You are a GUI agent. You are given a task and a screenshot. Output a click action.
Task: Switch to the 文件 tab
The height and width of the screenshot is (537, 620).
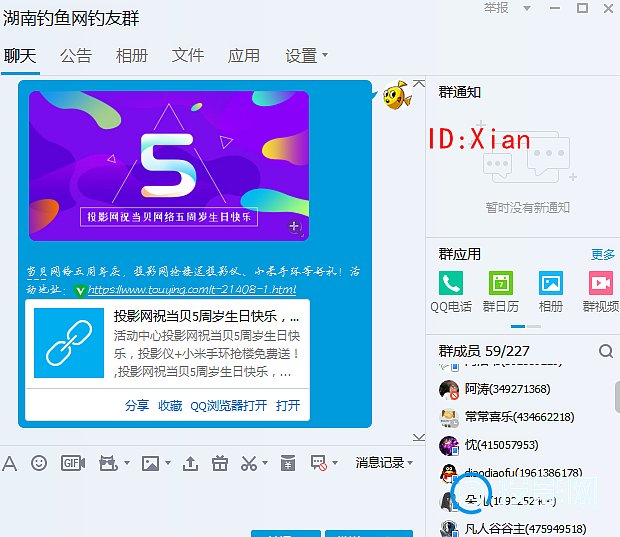(188, 55)
